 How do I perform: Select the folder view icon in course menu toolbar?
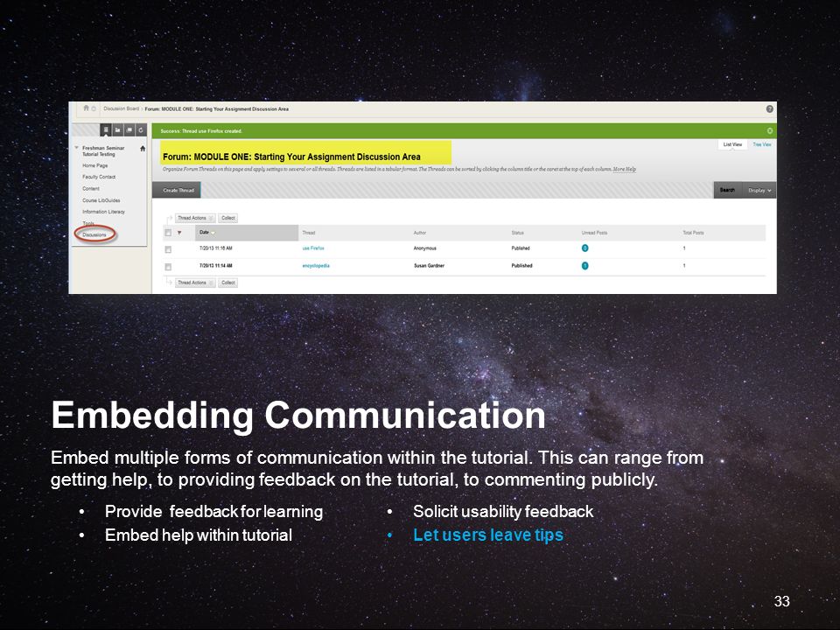[118, 129]
